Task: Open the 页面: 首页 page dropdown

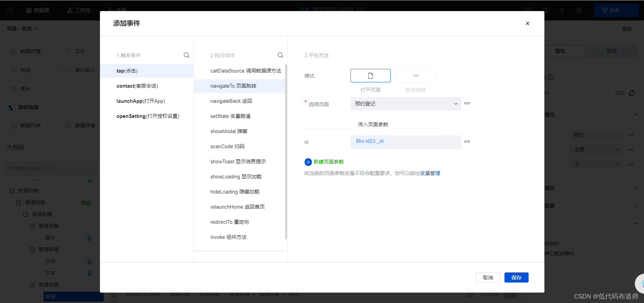Action: coord(22,29)
